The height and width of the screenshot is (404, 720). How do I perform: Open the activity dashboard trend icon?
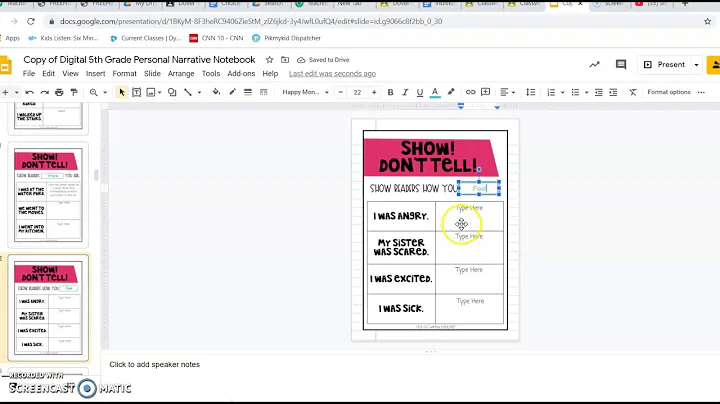(595, 65)
